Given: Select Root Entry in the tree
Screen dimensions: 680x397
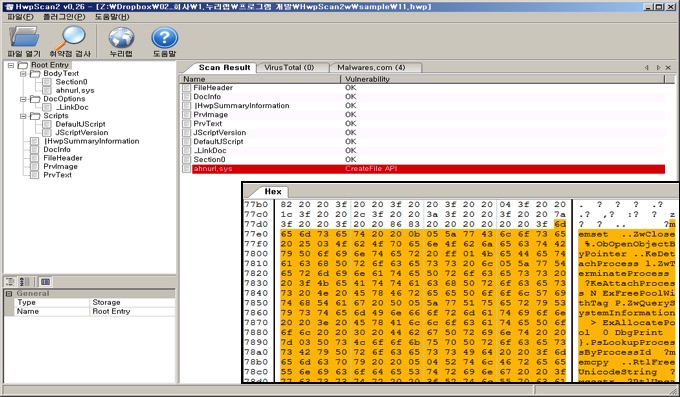Looking at the screenshot, I should tap(49, 65).
